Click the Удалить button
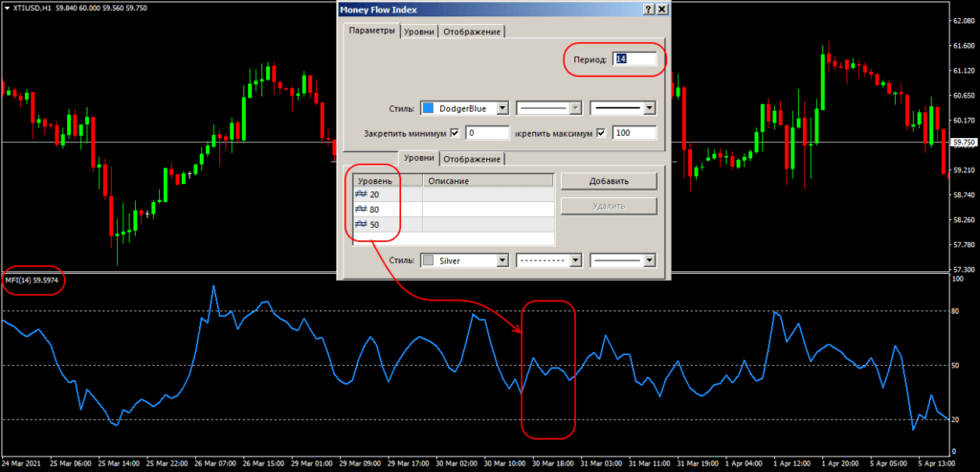The width and height of the screenshot is (980, 472). coord(608,206)
